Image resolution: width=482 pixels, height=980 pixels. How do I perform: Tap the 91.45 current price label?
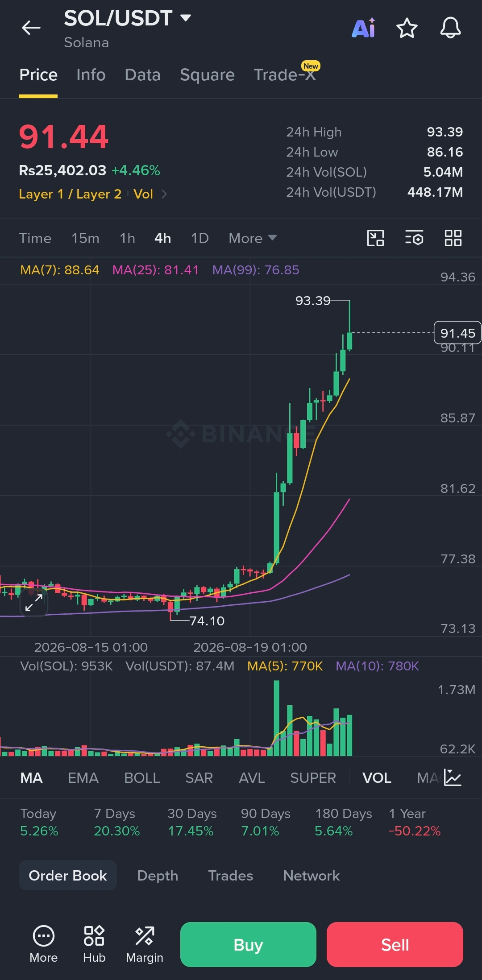coord(457,333)
